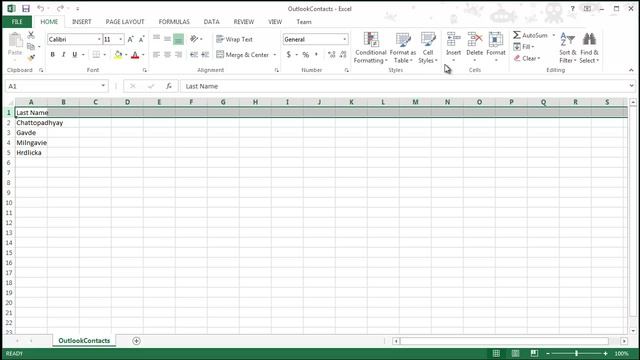Click the Save icon in quick access toolbar
Image resolution: width=640 pixels, height=360 pixels.
pyautogui.click(x=26, y=9)
